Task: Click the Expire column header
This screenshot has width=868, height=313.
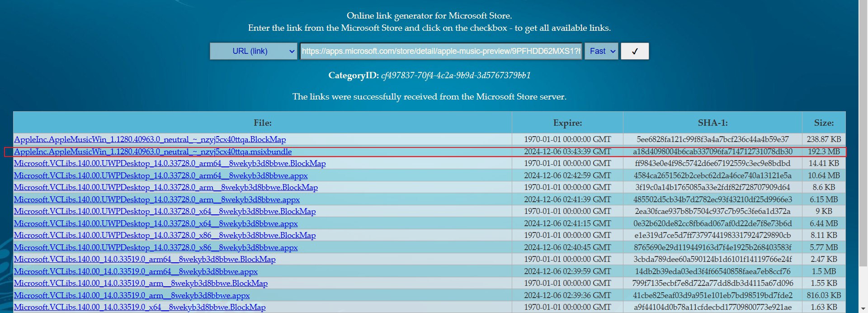Action: pos(567,123)
